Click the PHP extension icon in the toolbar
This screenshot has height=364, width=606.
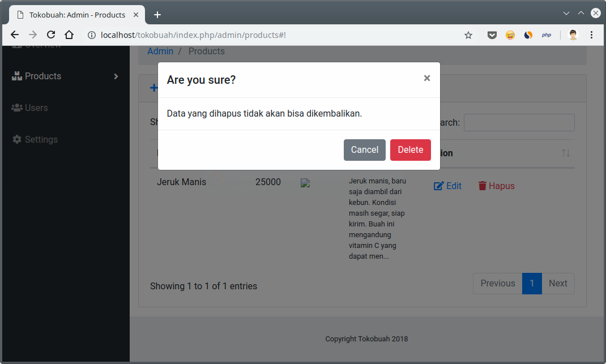[546, 35]
